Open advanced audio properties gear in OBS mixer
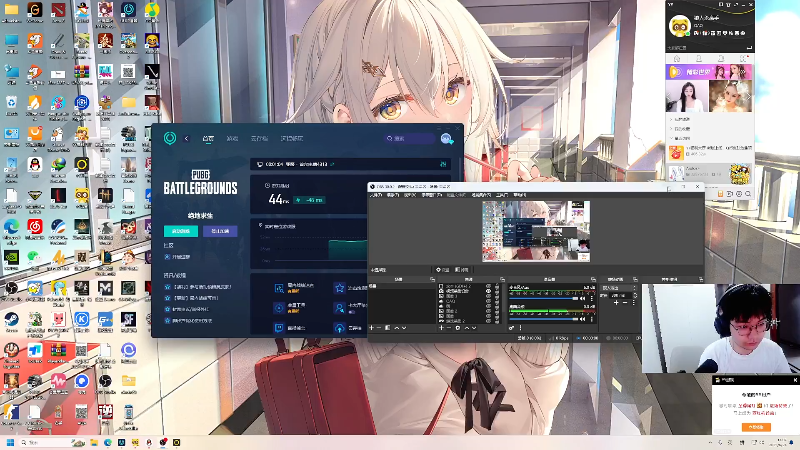This screenshot has width=800, height=450. 511,328
